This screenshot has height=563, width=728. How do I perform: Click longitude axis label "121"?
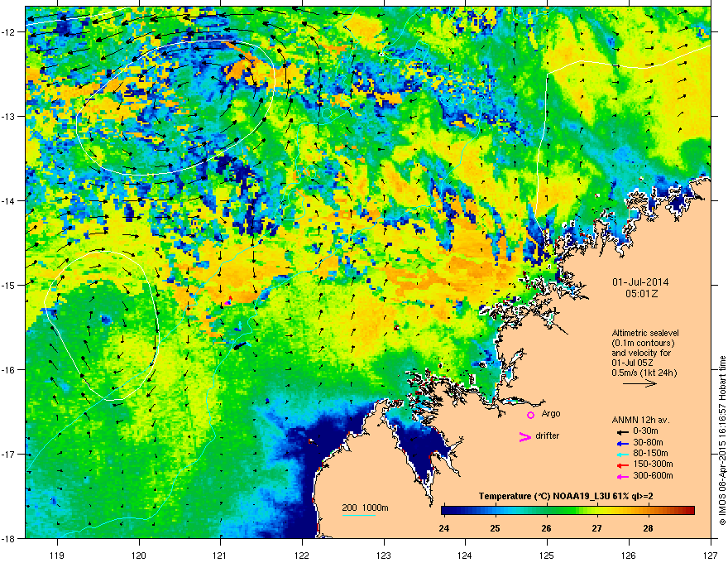tap(220, 555)
